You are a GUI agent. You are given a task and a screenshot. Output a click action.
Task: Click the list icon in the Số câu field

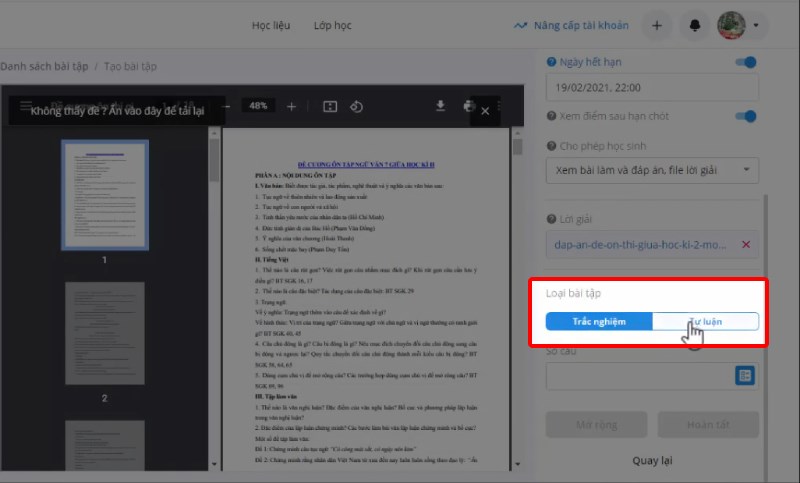point(745,376)
